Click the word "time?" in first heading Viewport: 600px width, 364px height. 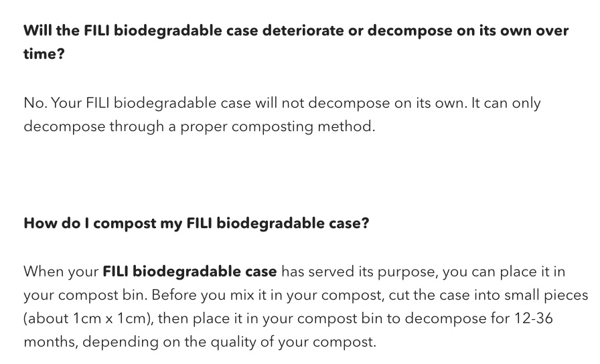[44, 54]
